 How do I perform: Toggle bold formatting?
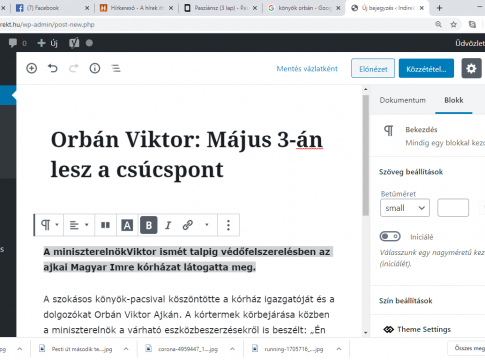(x=149, y=225)
